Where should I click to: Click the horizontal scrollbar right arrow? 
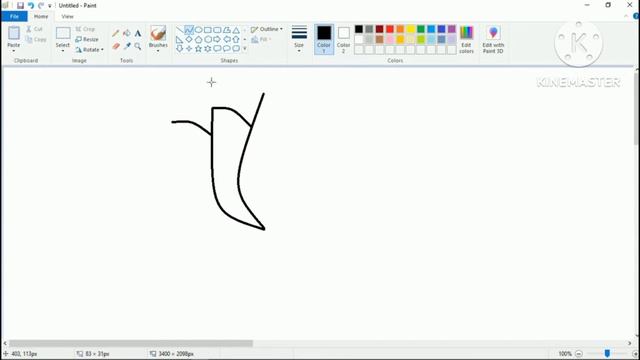[x=630, y=344]
